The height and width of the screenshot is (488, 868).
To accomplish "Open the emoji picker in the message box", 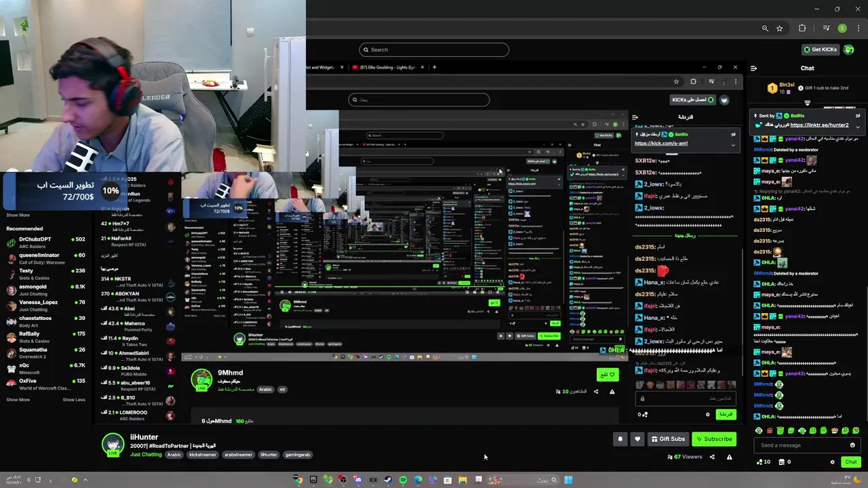I will pyautogui.click(x=852, y=445).
